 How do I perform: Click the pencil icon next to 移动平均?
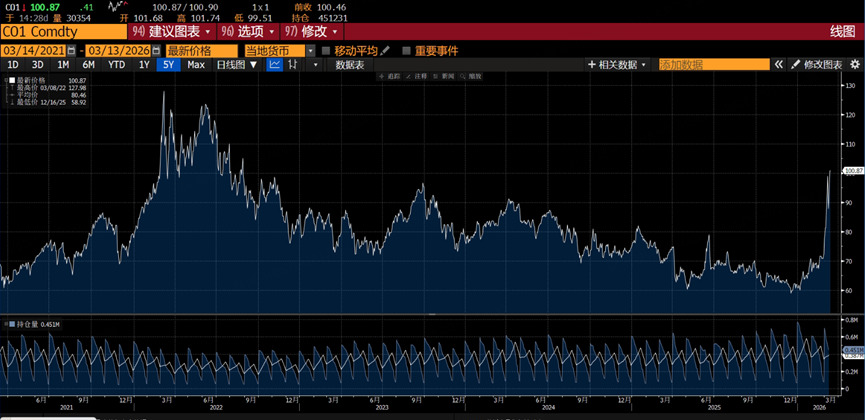pos(385,51)
